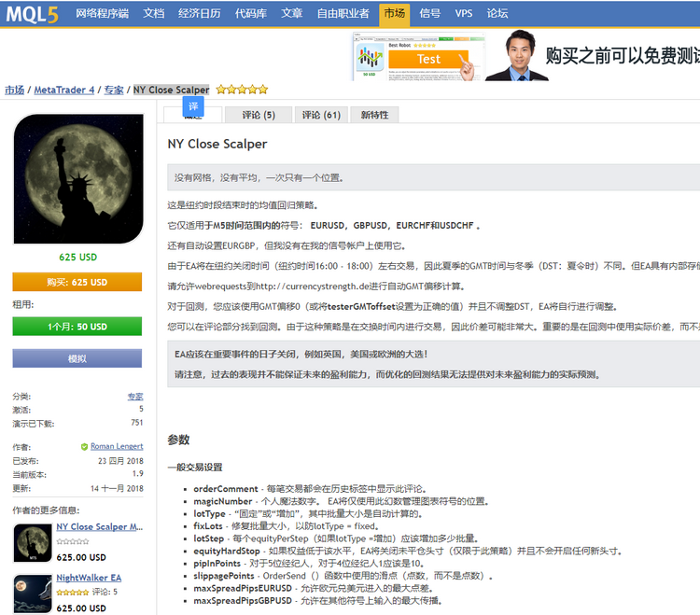Click the green 625 USD price text
700x615 pixels.
click(x=78, y=257)
